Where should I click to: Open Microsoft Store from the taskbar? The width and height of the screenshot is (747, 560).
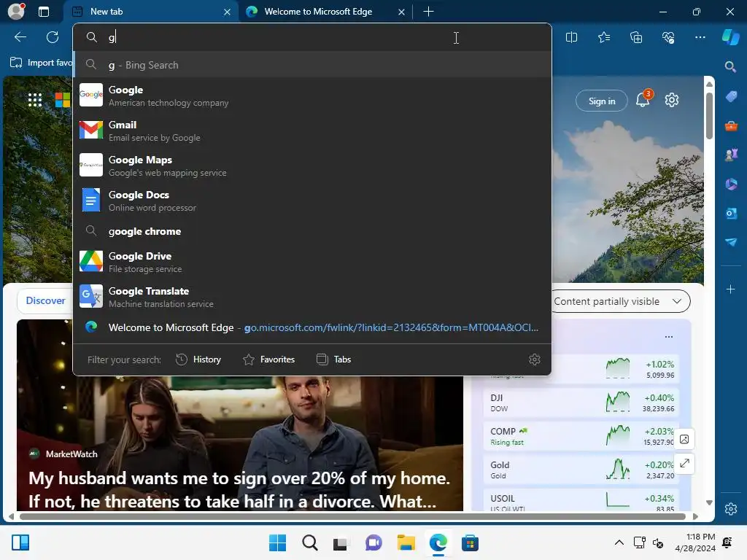pos(470,542)
